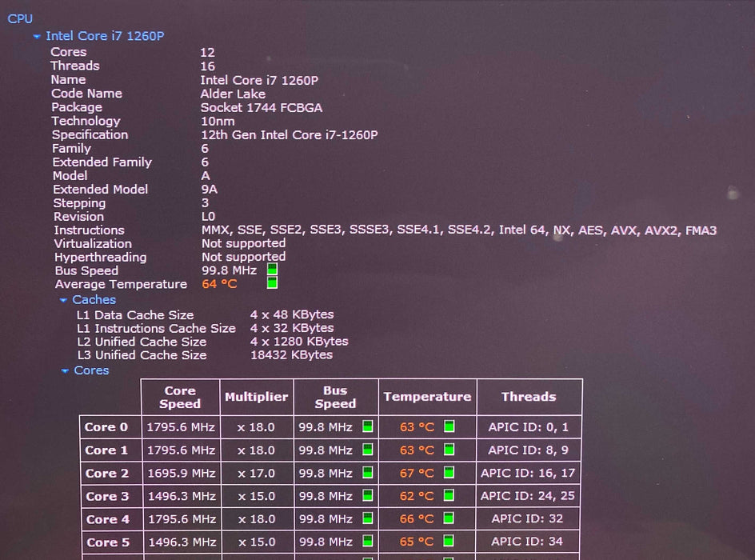755x560 pixels.
Task: Click the green graph icon beside Bus Speed 99.8 MHz
Action: pyautogui.click(x=272, y=269)
